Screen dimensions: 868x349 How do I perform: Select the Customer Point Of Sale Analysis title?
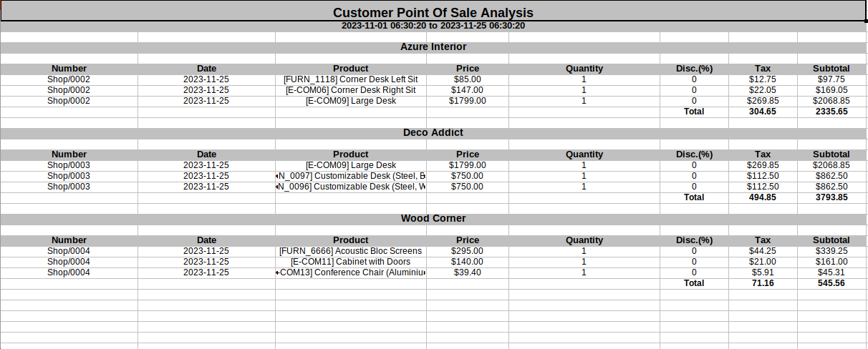(x=433, y=12)
